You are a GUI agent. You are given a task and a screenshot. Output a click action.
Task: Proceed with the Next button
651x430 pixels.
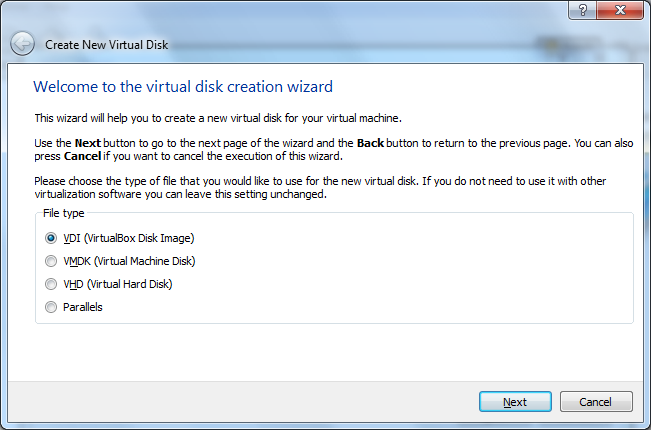click(515, 402)
